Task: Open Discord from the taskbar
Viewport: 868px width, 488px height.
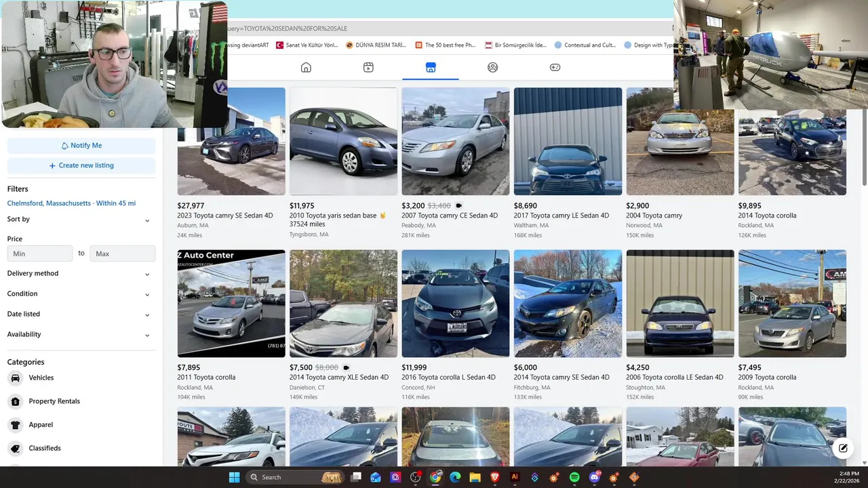Action: [x=595, y=477]
